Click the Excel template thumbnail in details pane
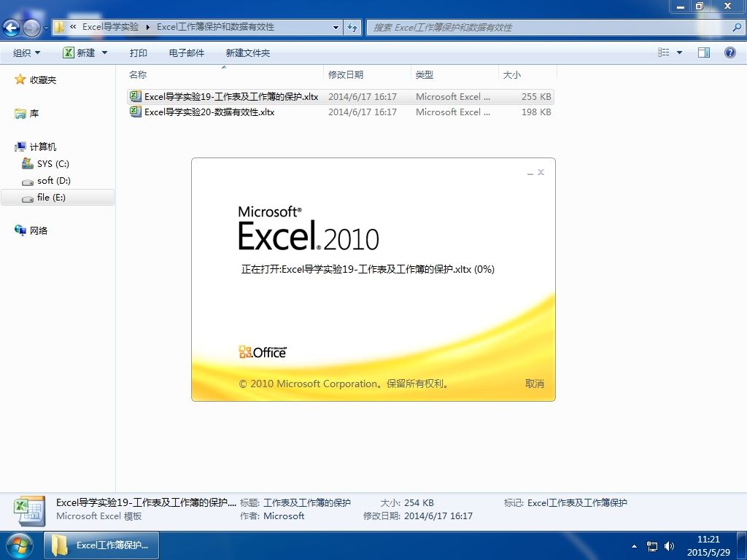This screenshot has height=560, width=747. point(29,511)
